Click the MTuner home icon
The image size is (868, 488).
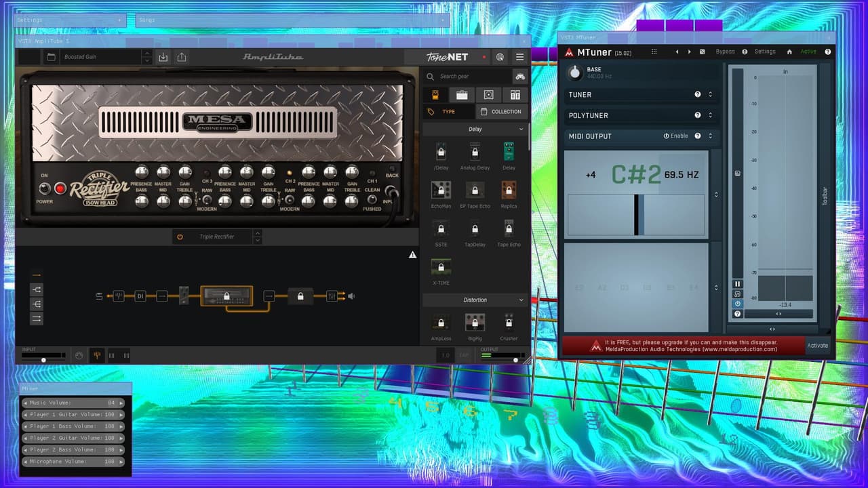click(x=789, y=52)
